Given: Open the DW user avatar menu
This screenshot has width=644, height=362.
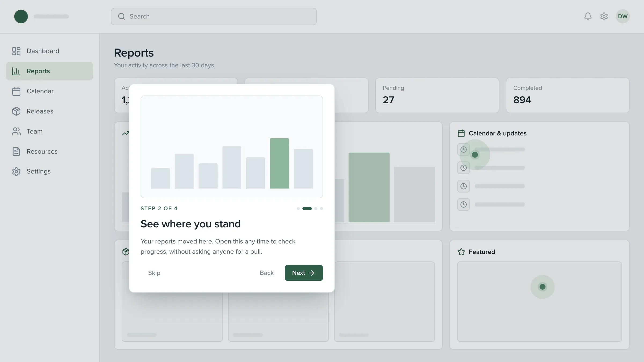Looking at the screenshot, I should [x=623, y=16].
